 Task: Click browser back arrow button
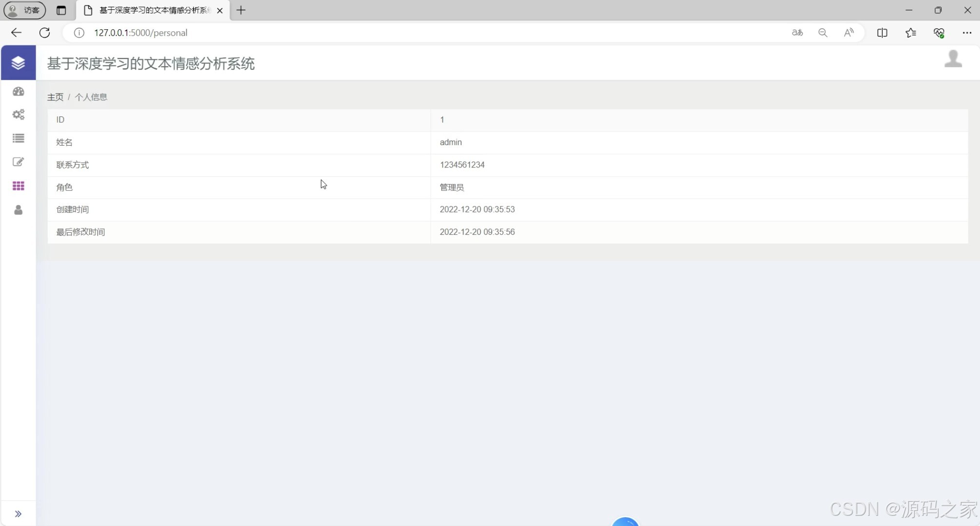click(x=16, y=33)
